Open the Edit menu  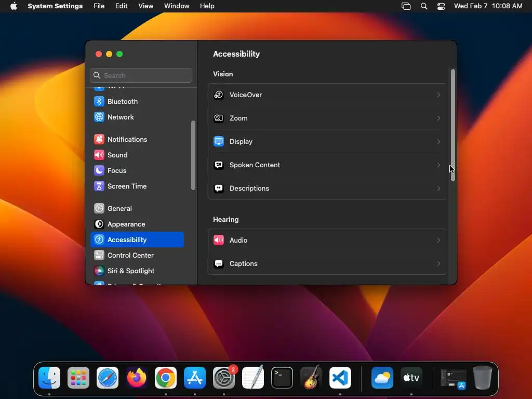point(121,6)
